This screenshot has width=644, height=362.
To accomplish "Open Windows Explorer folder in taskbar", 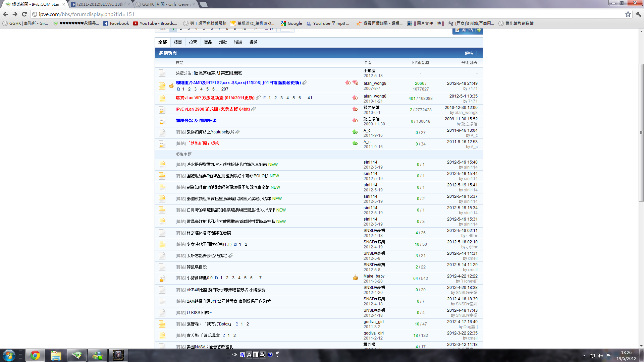I will point(56,355).
